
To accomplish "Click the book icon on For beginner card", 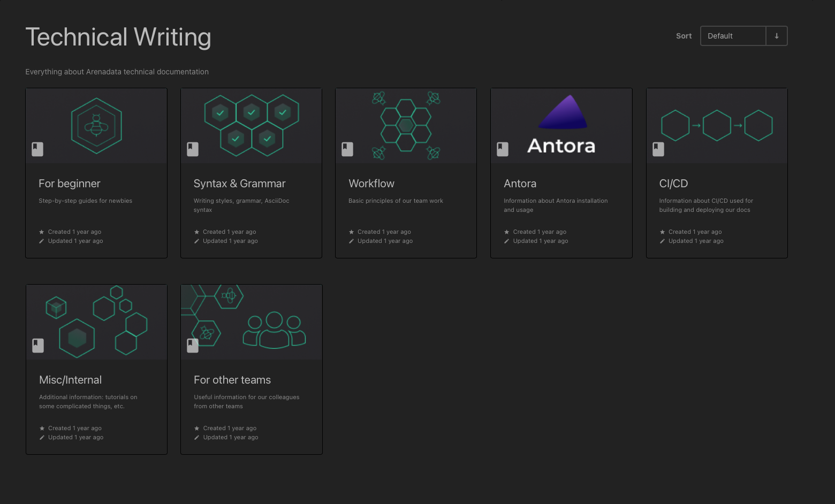I will click(x=37, y=149).
